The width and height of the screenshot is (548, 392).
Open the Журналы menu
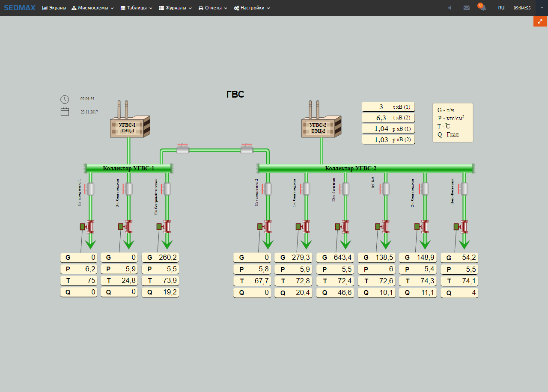pos(176,8)
